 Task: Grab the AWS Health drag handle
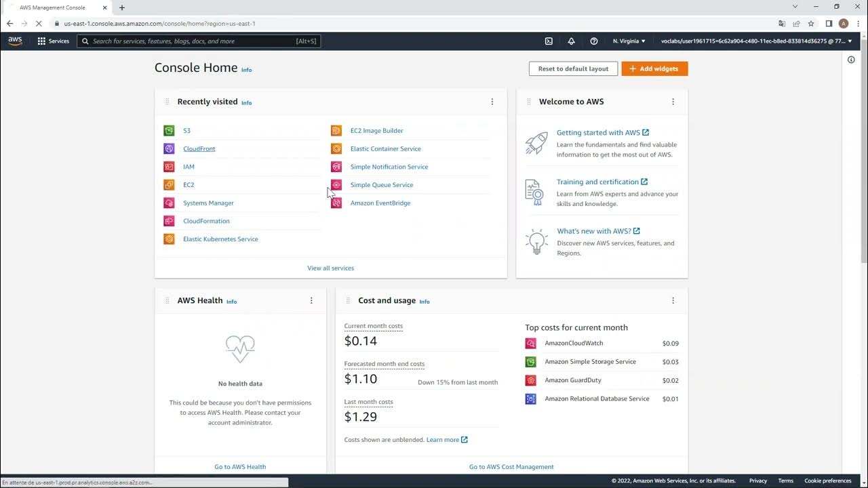click(x=167, y=300)
